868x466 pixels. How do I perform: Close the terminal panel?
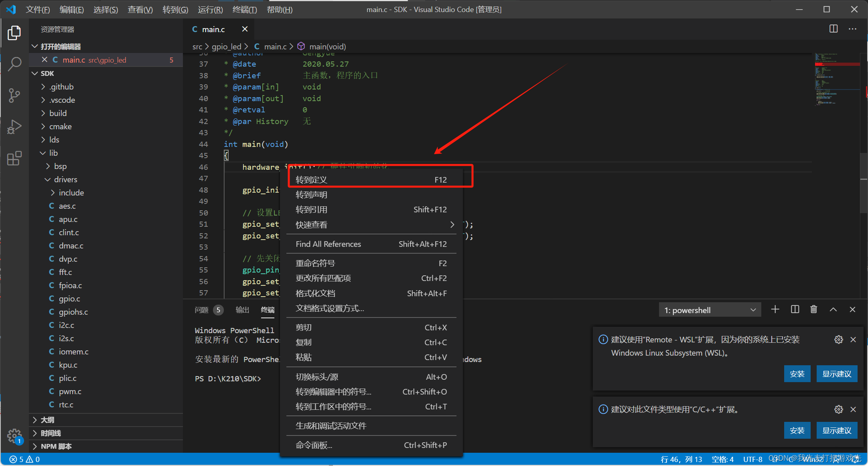point(852,309)
